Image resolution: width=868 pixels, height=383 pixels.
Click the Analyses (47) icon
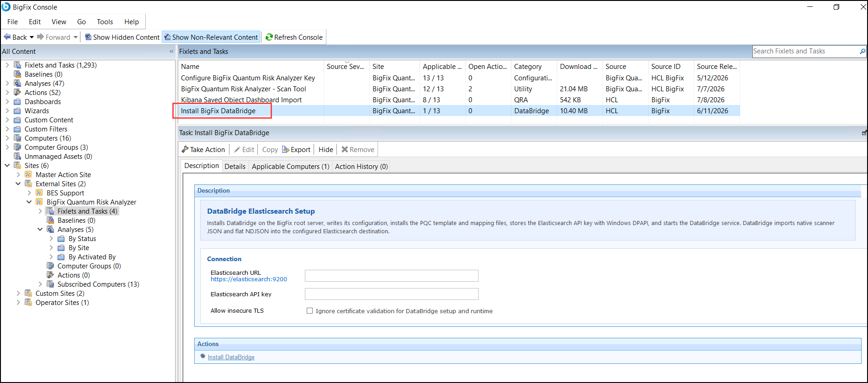(17, 84)
